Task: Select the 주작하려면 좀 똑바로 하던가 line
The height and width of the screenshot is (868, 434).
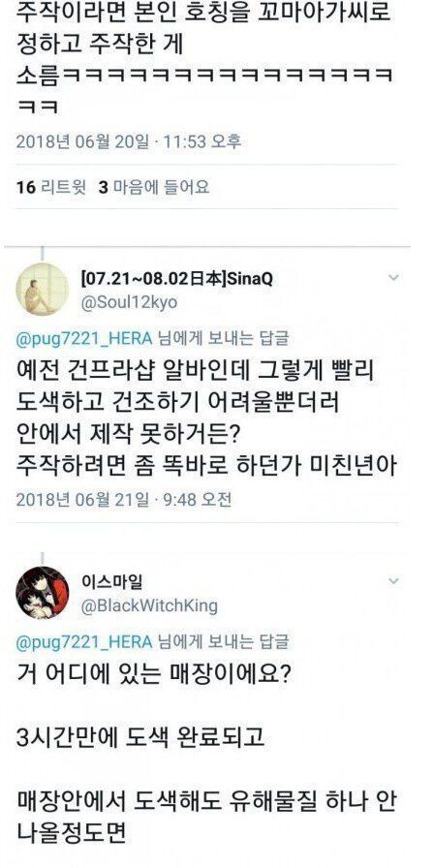Action: point(206,466)
